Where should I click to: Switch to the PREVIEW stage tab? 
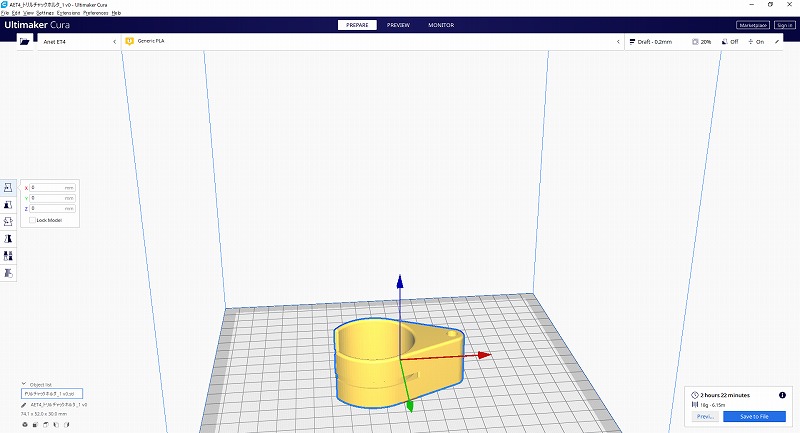click(398, 25)
